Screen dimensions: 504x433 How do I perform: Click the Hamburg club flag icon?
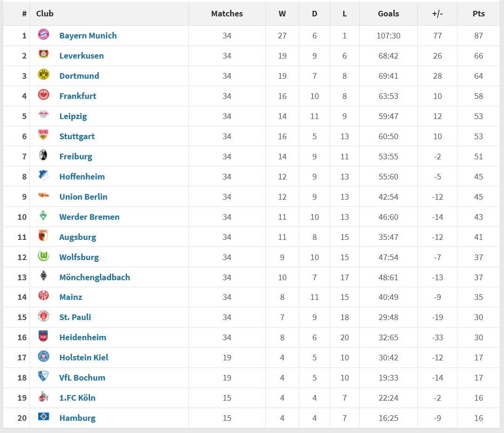click(43, 417)
